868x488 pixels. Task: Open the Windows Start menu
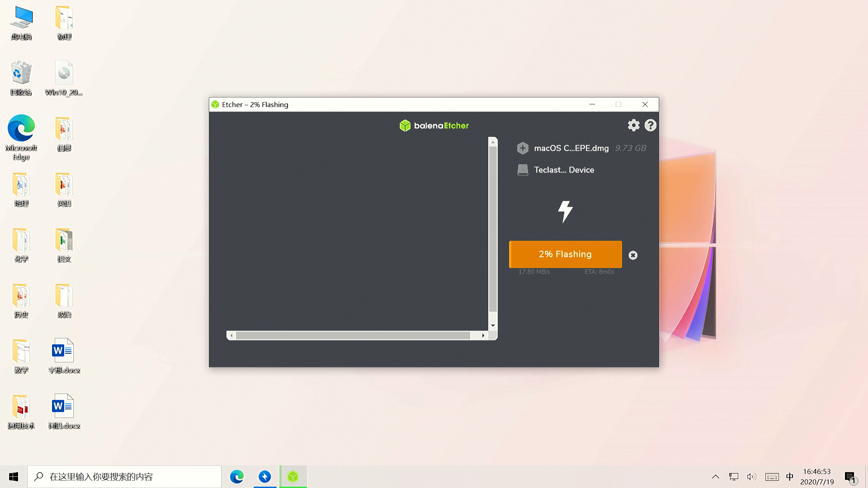14,477
